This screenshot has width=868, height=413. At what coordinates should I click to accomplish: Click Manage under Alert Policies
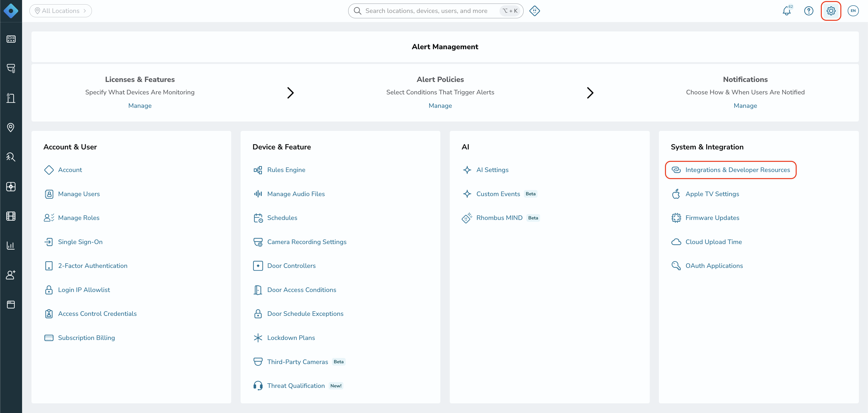[440, 106]
